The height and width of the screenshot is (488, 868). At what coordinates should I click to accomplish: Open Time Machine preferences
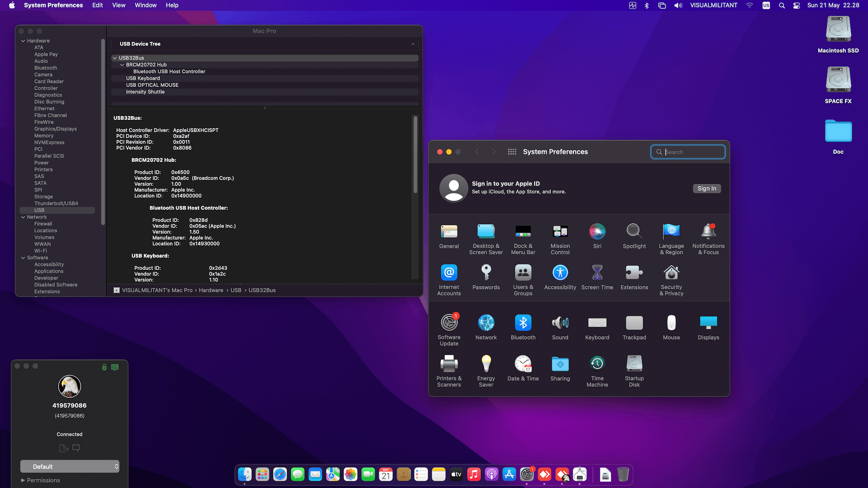(597, 371)
